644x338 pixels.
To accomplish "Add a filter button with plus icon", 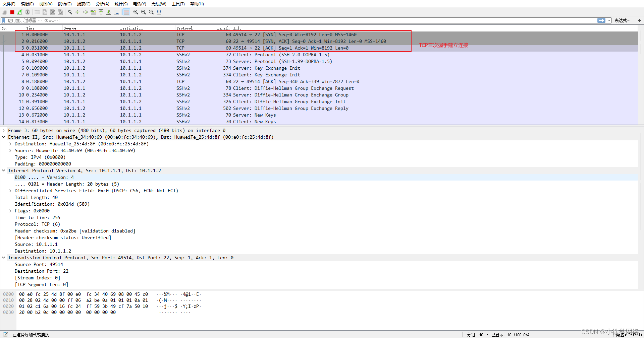I will pyautogui.click(x=640, y=20).
